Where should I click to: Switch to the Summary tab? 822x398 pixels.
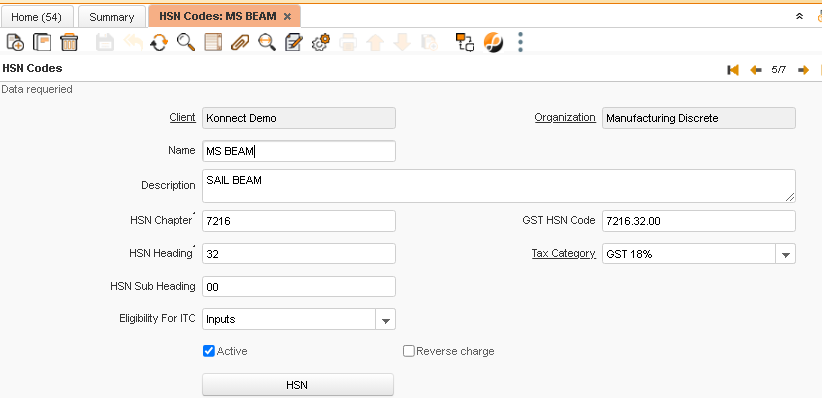tap(112, 17)
